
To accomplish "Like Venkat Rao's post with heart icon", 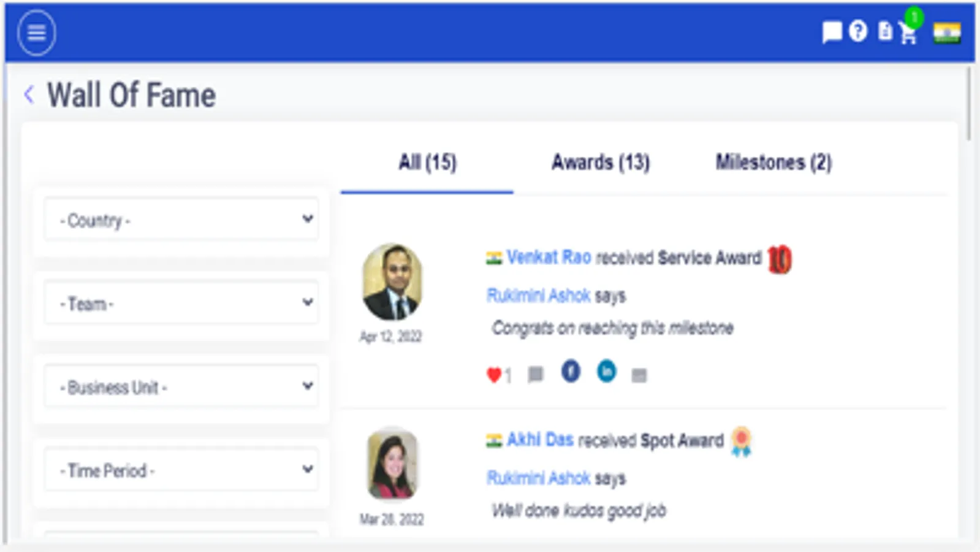I will pos(494,375).
